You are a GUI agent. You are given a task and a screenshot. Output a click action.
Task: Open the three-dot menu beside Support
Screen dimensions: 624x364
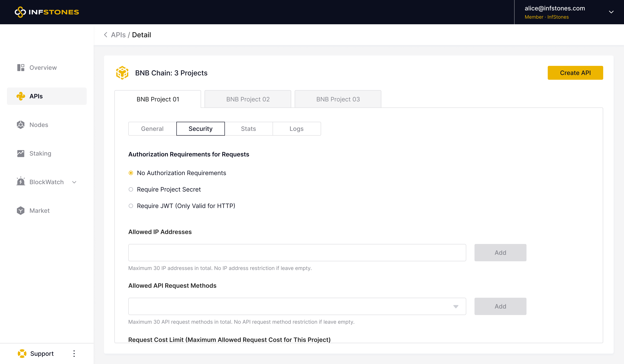(x=74, y=354)
